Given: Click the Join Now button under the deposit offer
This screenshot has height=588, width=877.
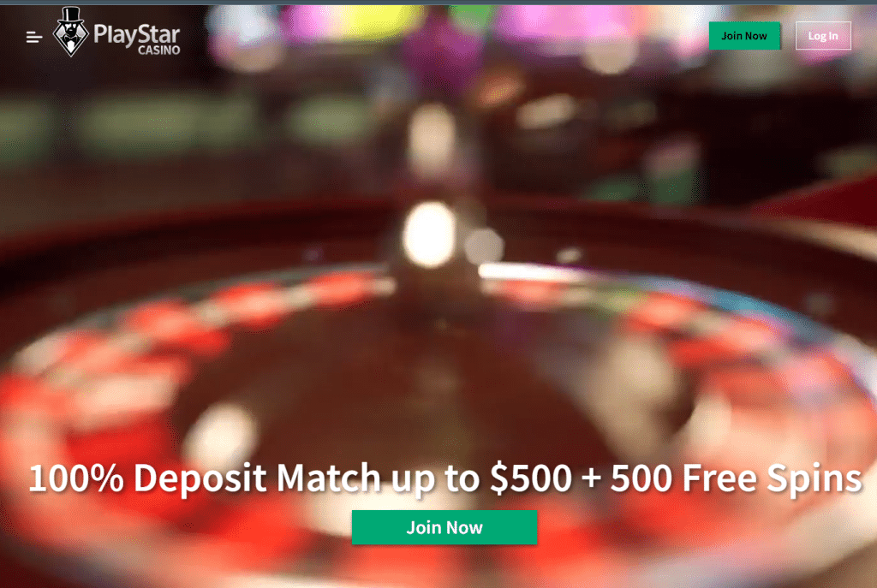Looking at the screenshot, I should [444, 527].
